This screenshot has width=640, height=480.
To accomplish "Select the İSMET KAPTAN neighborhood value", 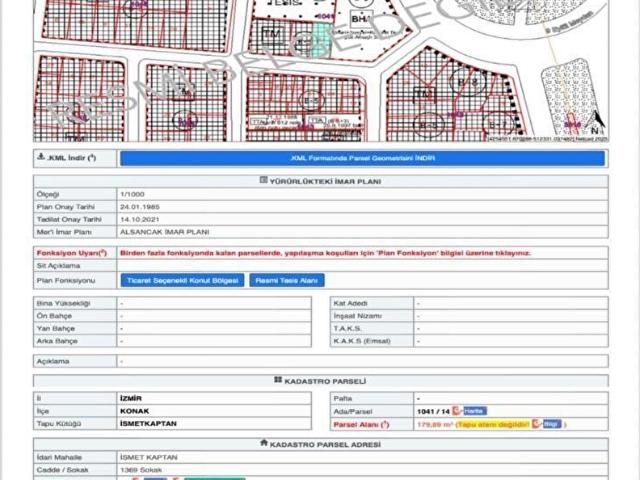I will (x=149, y=458).
